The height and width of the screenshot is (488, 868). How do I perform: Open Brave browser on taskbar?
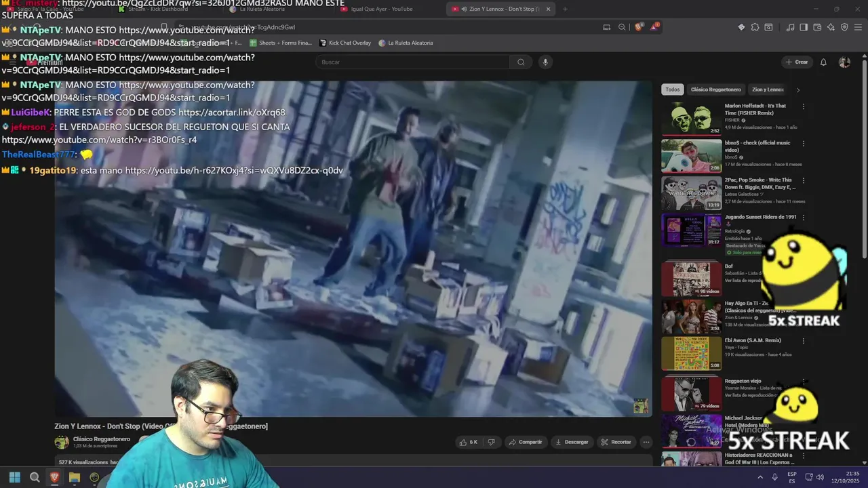pyautogui.click(x=54, y=477)
